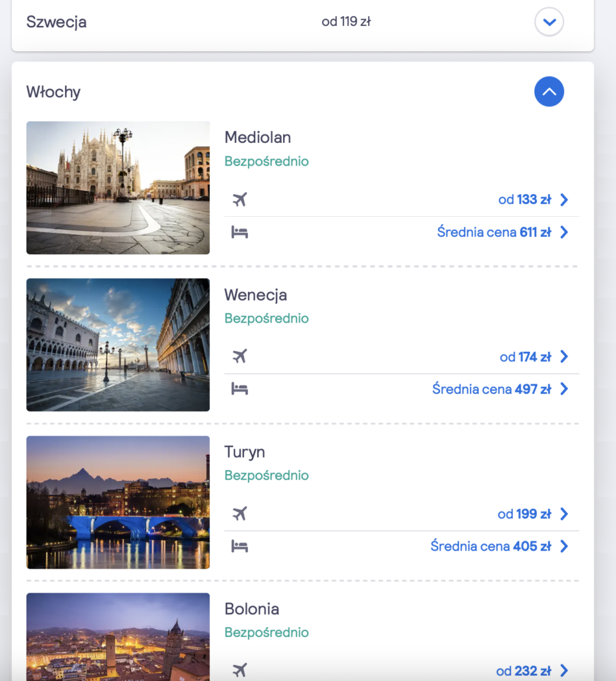
Task: Open Mediolan flights from 133 zł
Action: (x=525, y=200)
